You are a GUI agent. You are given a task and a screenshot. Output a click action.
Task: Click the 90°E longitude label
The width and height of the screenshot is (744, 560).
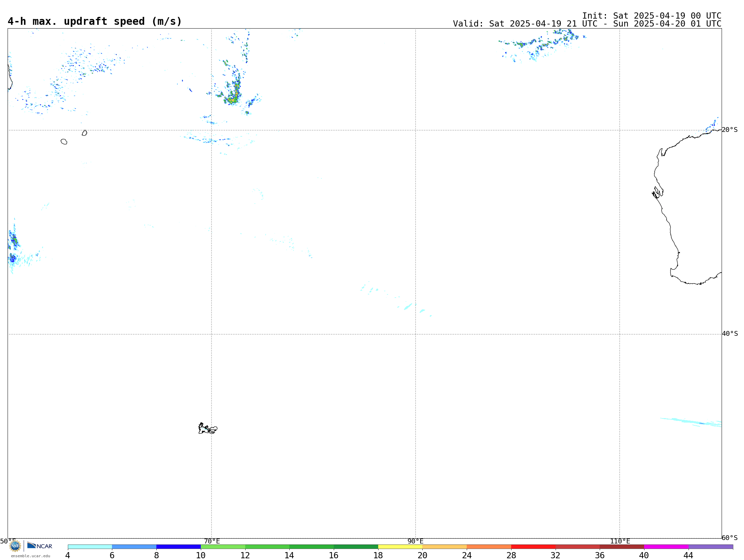pyautogui.click(x=415, y=541)
